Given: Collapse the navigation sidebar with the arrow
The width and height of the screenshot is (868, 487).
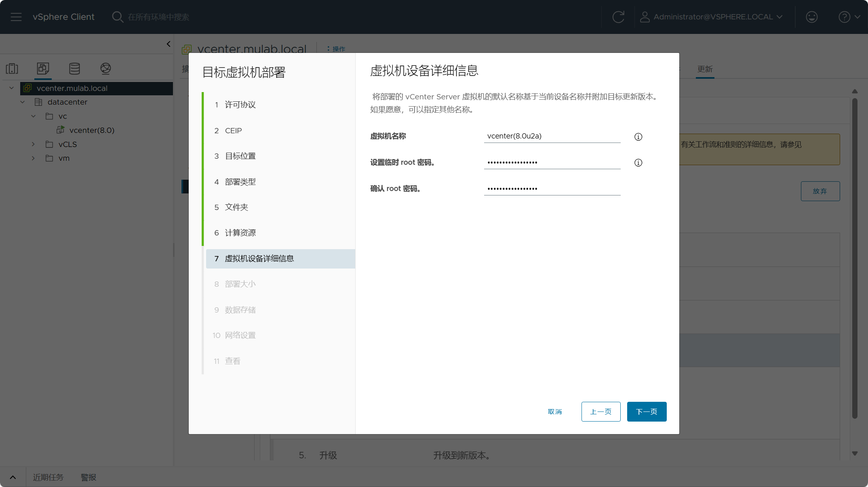Looking at the screenshot, I should point(169,44).
